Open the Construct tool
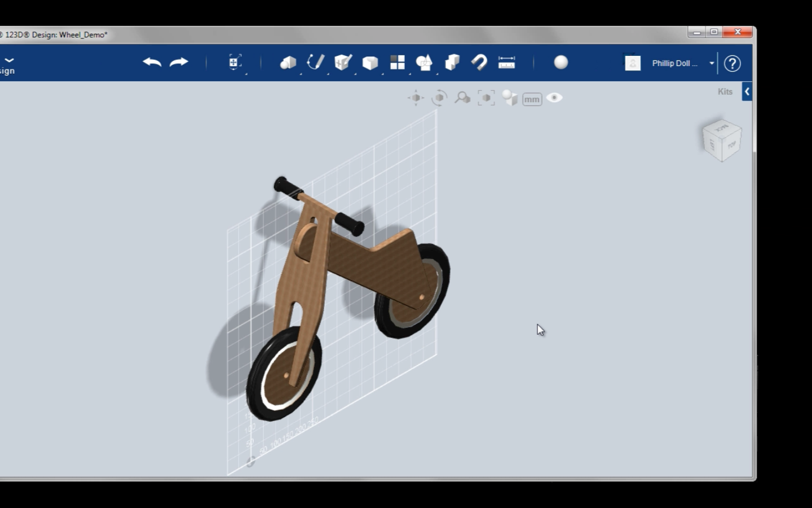812x508 pixels. [x=343, y=62]
